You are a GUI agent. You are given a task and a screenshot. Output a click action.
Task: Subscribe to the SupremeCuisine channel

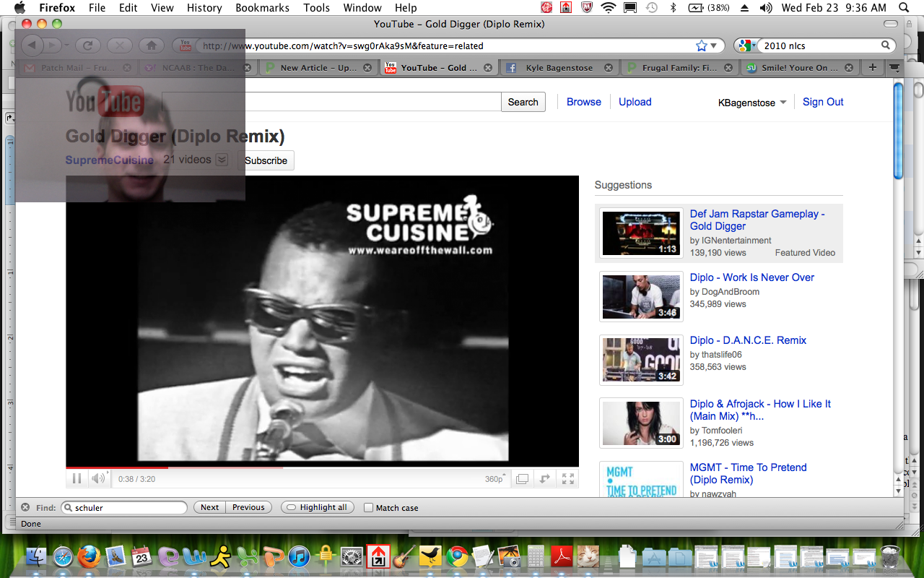(x=266, y=160)
